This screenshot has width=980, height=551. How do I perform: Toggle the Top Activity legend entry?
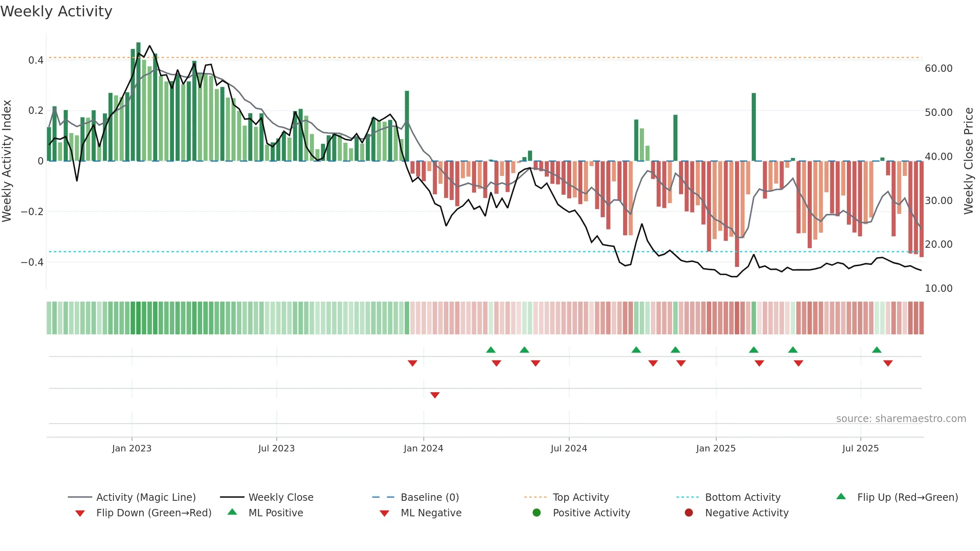coord(566,497)
